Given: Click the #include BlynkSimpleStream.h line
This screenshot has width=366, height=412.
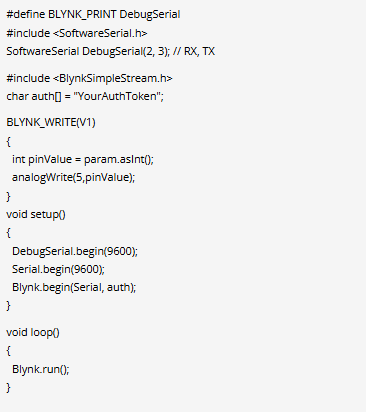Looking at the screenshot, I should pos(89,78).
